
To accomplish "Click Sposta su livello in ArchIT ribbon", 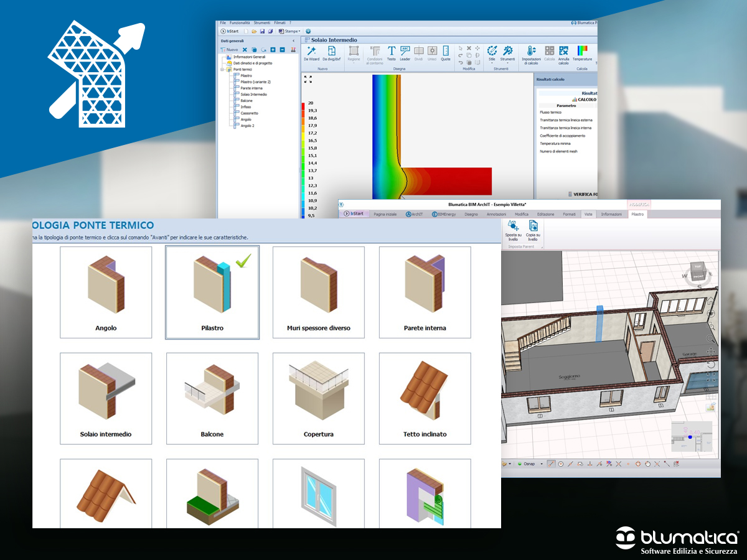I will point(513,231).
